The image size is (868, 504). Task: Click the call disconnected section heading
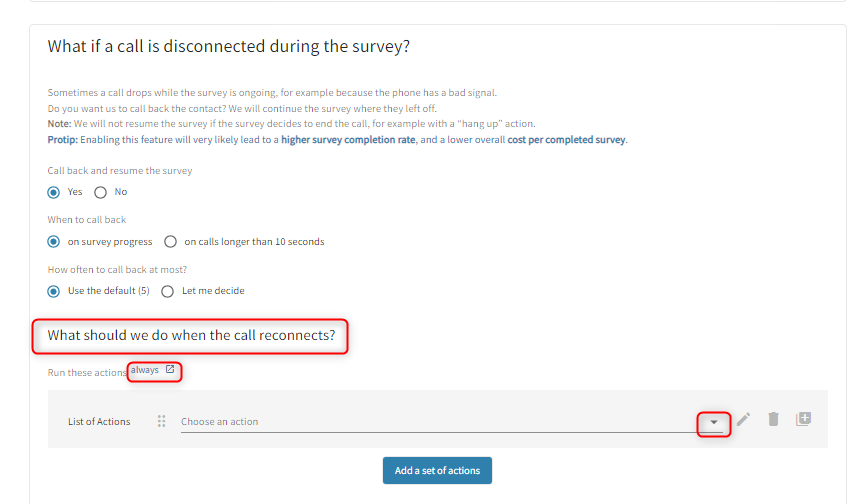click(229, 47)
